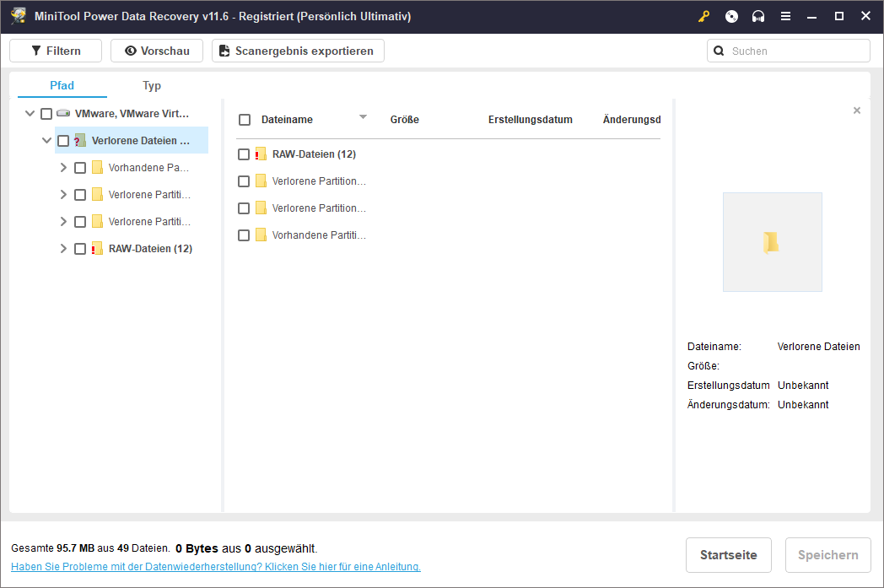Select the Pfad tab
This screenshot has height=588, width=884.
[62, 85]
